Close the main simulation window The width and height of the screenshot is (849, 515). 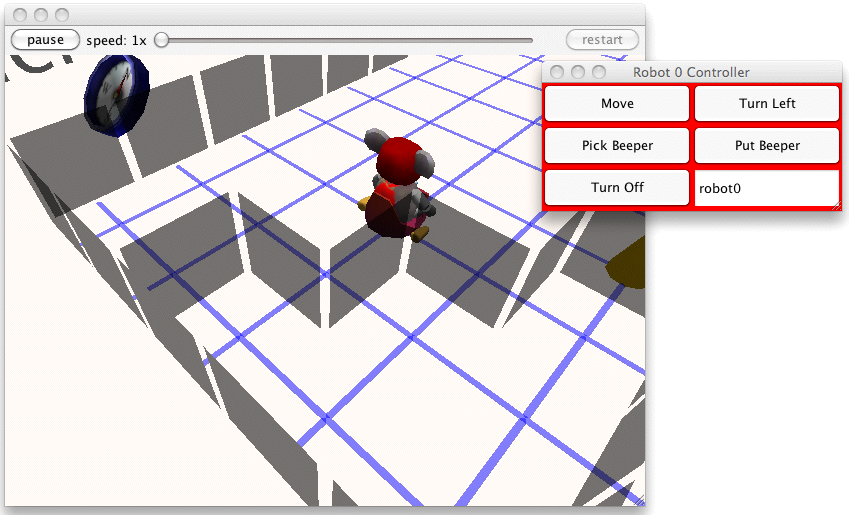[x=22, y=15]
